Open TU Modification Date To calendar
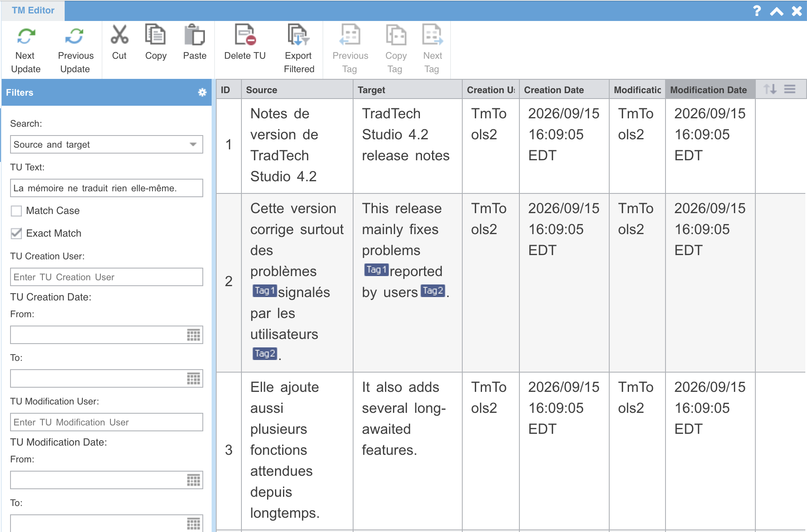 coord(193,523)
